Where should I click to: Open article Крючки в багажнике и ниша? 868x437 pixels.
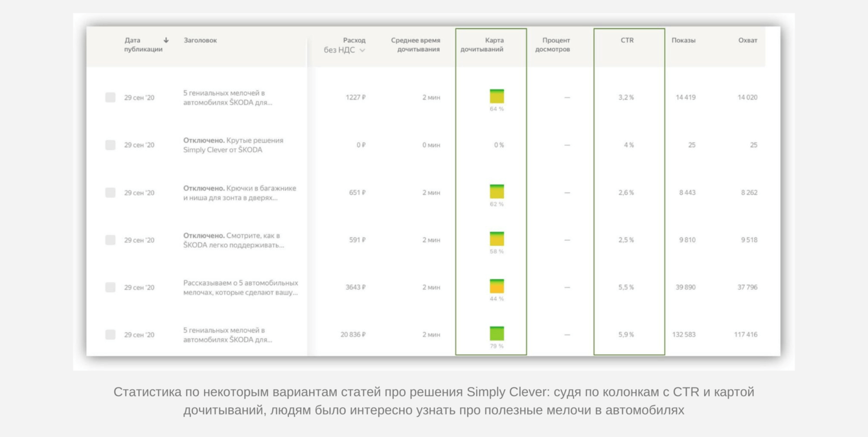[x=240, y=192]
